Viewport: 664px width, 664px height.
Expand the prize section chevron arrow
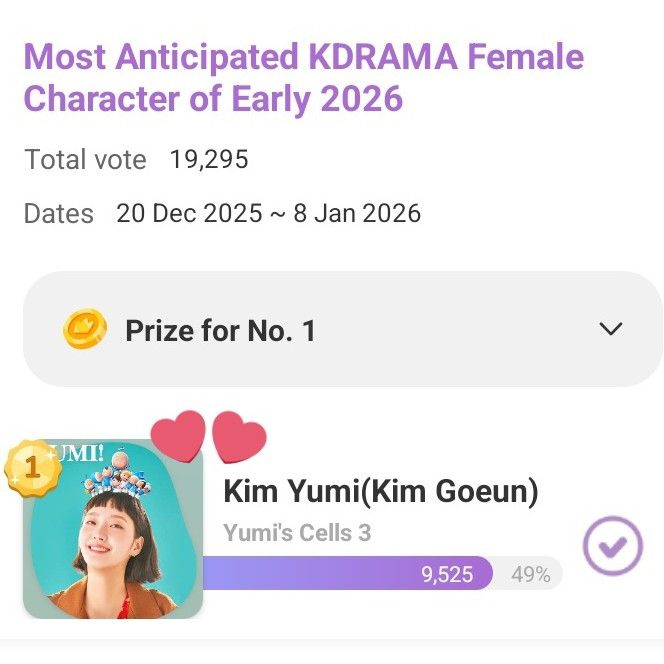[x=610, y=329]
